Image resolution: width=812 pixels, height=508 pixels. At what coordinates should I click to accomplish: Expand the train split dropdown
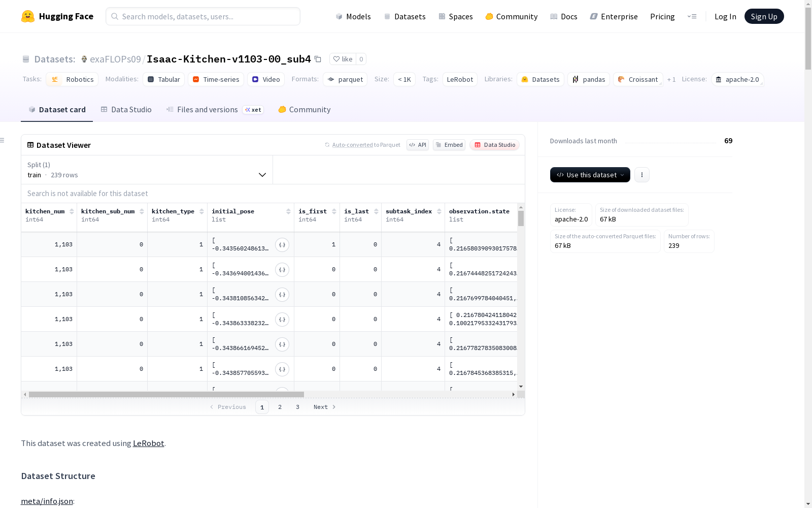coord(147,170)
